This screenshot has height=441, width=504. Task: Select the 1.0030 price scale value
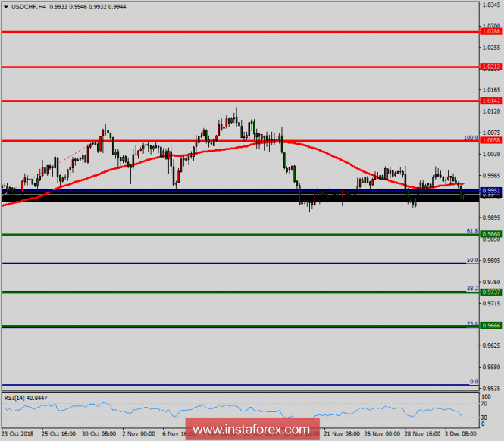click(x=491, y=154)
